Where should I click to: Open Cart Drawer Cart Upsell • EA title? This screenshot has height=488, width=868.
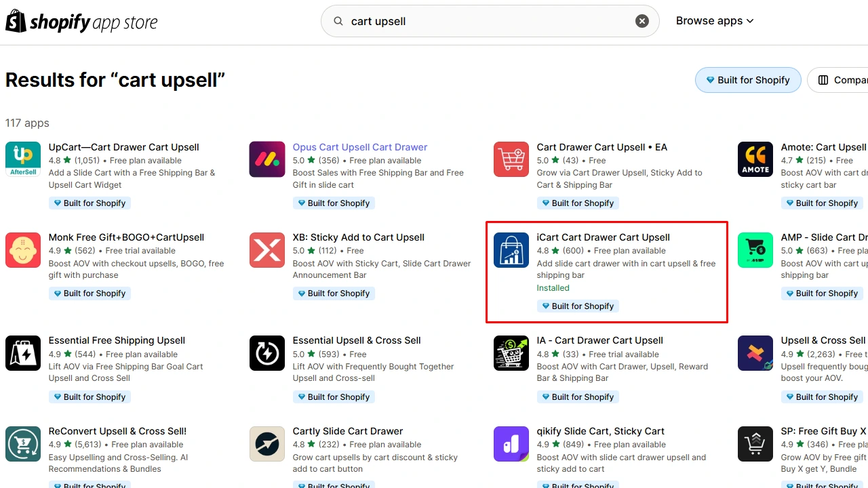(602, 147)
